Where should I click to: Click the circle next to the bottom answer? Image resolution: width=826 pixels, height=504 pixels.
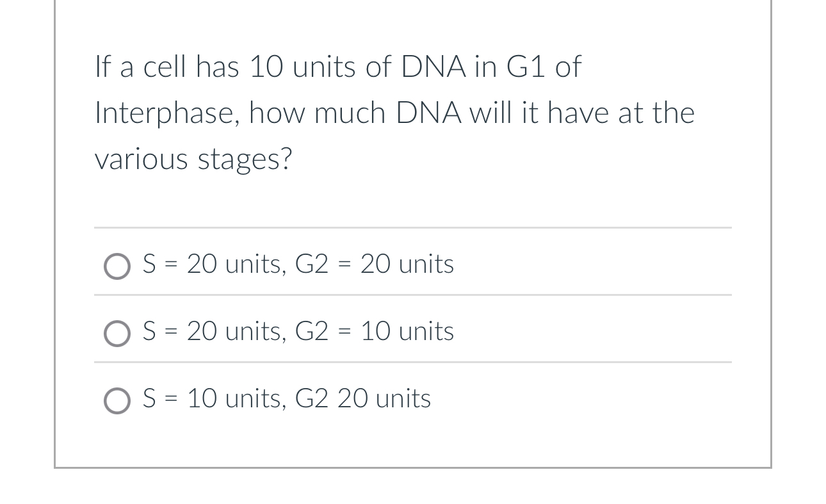click(x=117, y=400)
